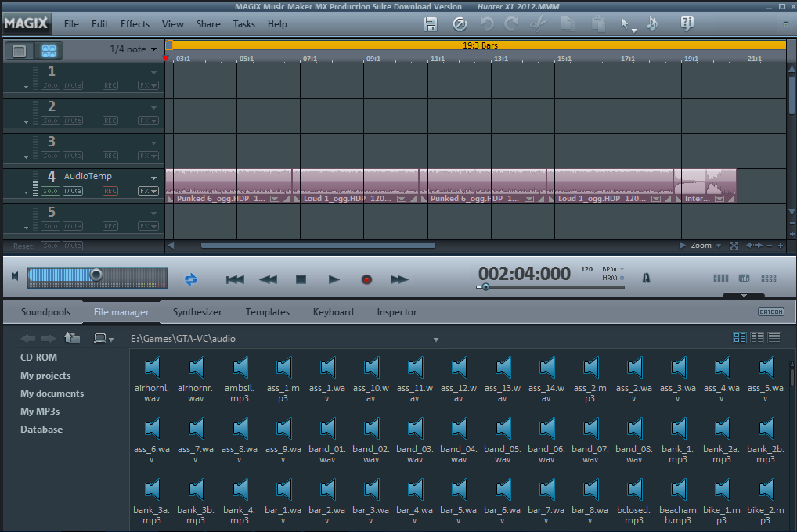Reset all Solo states
Image resolution: width=797 pixels, height=532 pixels.
click(x=50, y=246)
